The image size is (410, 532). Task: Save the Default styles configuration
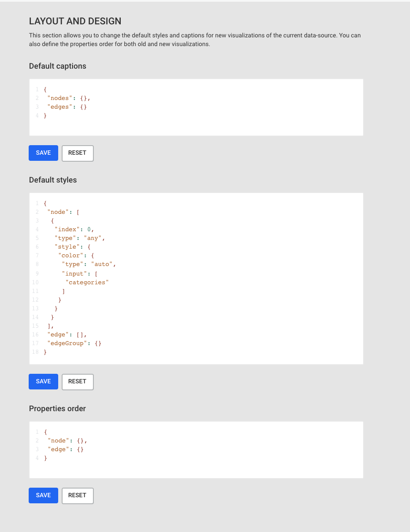pos(43,382)
